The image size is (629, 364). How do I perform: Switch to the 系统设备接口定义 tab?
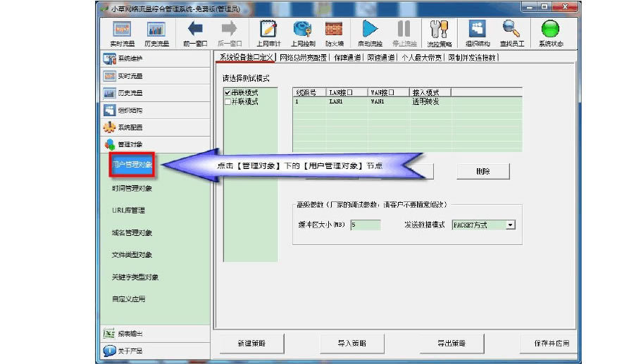[x=247, y=57]
